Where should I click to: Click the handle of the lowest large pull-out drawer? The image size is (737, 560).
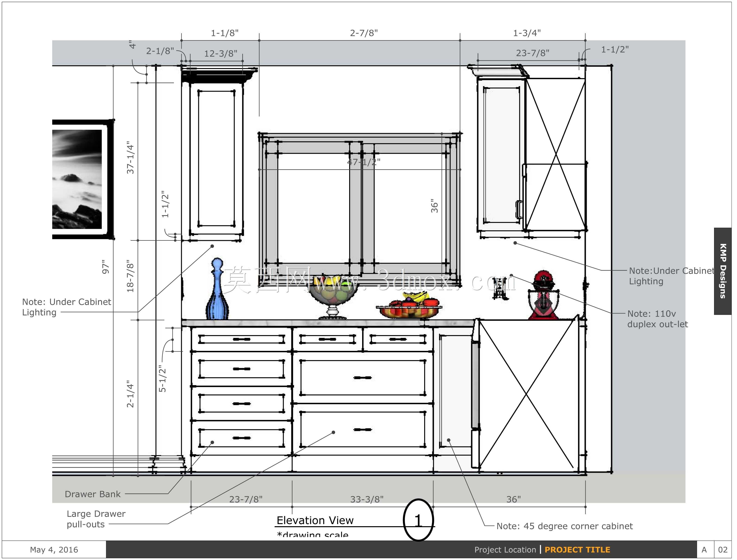point(363,430)
